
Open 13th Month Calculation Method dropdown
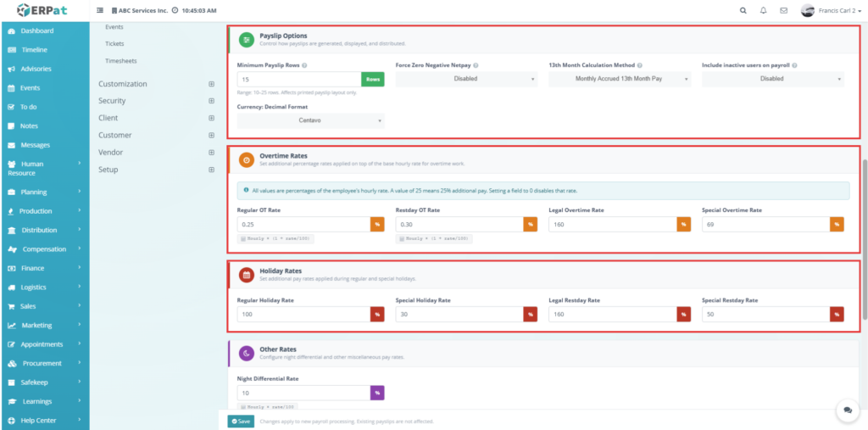620,79
